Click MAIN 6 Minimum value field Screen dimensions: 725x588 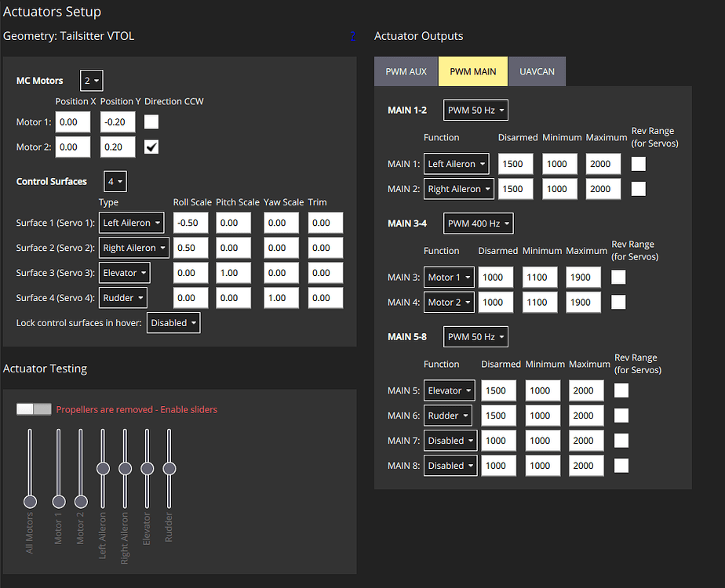(x=543, y=416)
